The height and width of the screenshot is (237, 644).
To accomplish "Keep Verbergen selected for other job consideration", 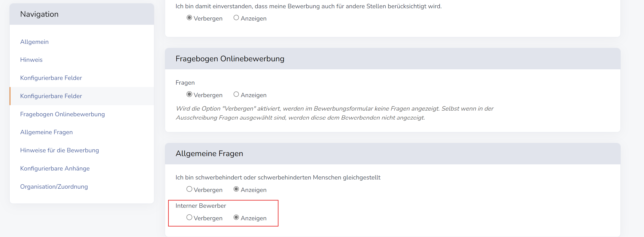I will tap(189, 18).
